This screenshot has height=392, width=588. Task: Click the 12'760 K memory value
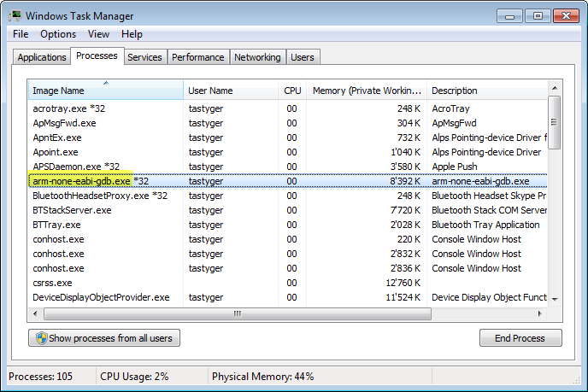[x=403, y=283]
